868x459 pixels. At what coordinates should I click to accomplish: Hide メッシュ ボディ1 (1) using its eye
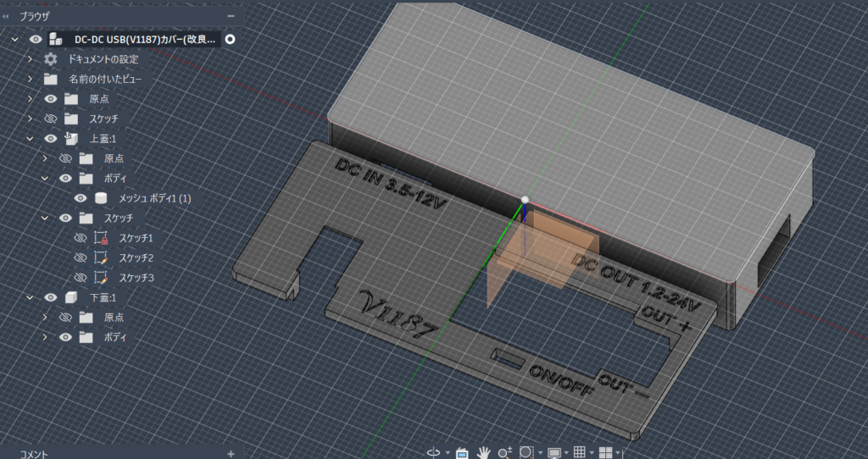(x=81, y=198)
